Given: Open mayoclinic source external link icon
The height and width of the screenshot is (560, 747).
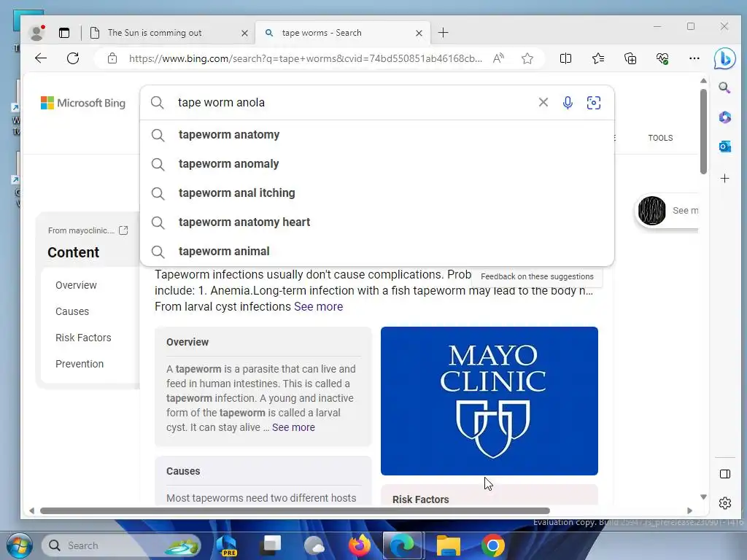Looking at the screenshot, I should click(x=123, y=230).
